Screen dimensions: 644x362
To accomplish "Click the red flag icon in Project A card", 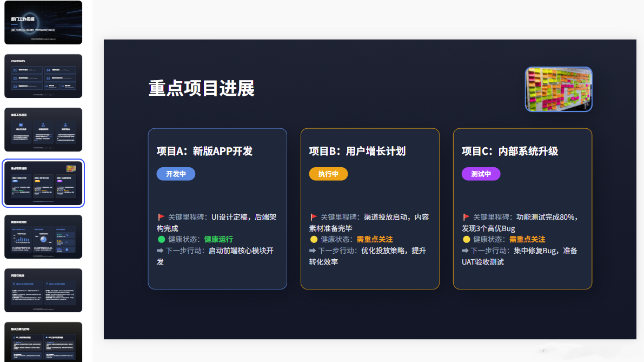I will 161,217.
